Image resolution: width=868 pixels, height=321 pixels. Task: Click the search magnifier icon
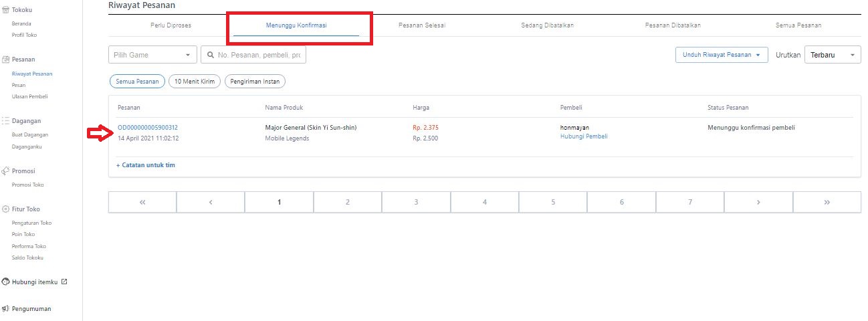211,55
